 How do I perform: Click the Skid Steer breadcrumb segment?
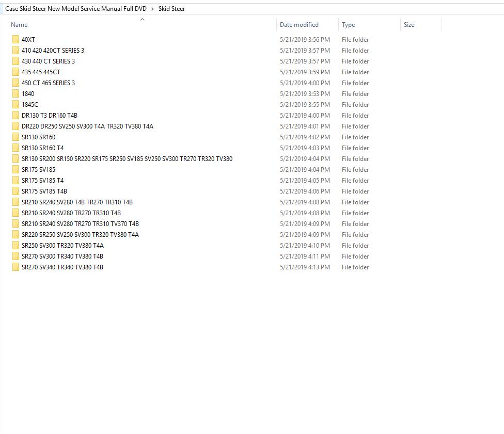click(171, 9)
